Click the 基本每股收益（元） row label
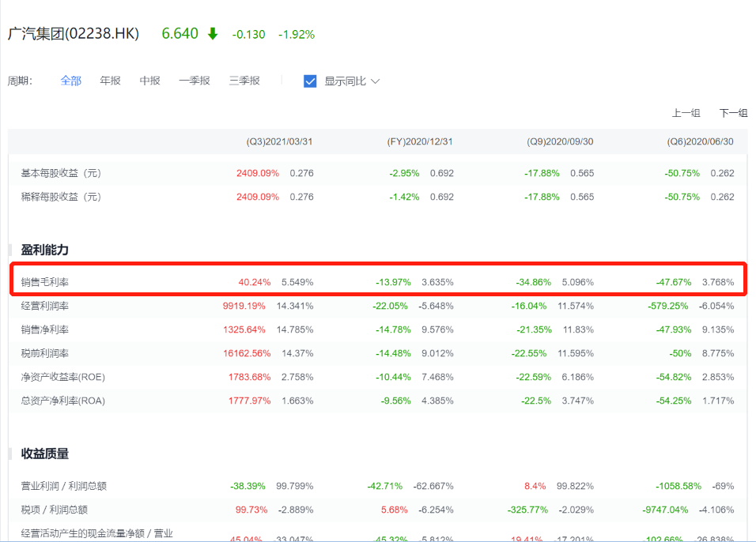The image size is (756, 542). (61, 173)
